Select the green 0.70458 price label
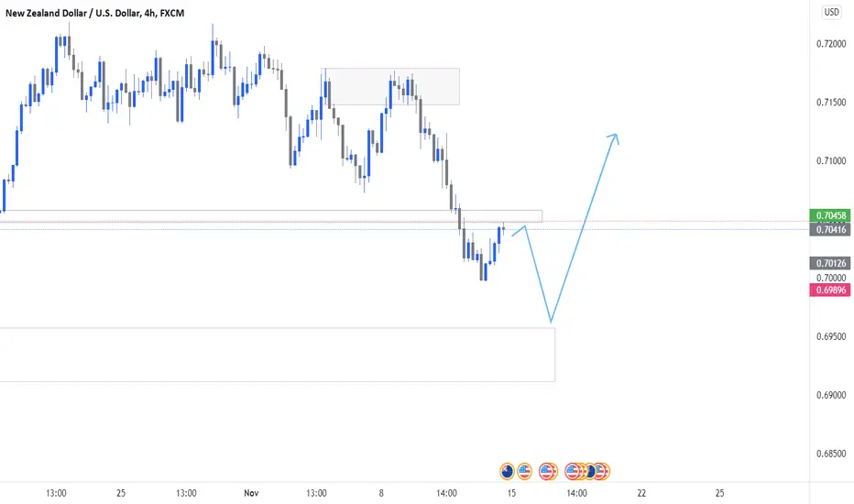The width and height of the screenshot is (854, 504). (830, 215)
